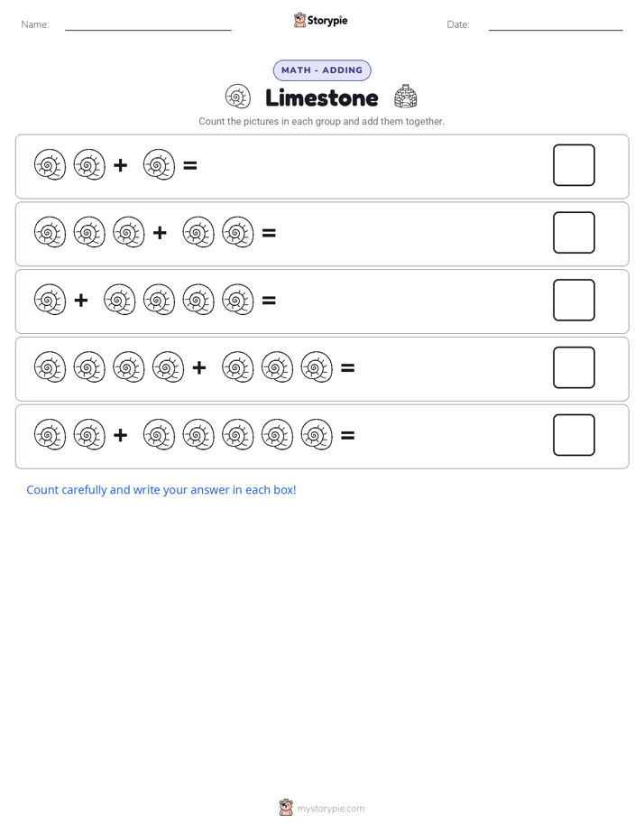Click the first shell in the first row

pos(50,164)
